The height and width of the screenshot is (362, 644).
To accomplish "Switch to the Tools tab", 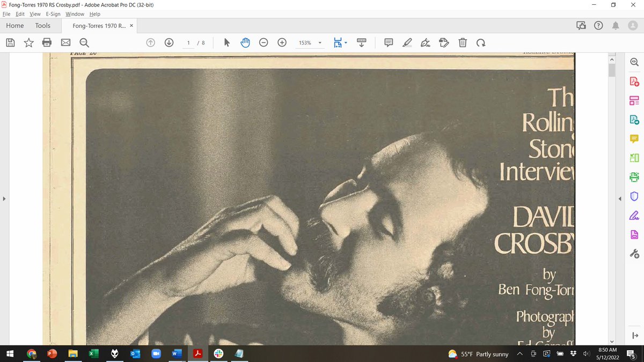I will click(43, 25).
